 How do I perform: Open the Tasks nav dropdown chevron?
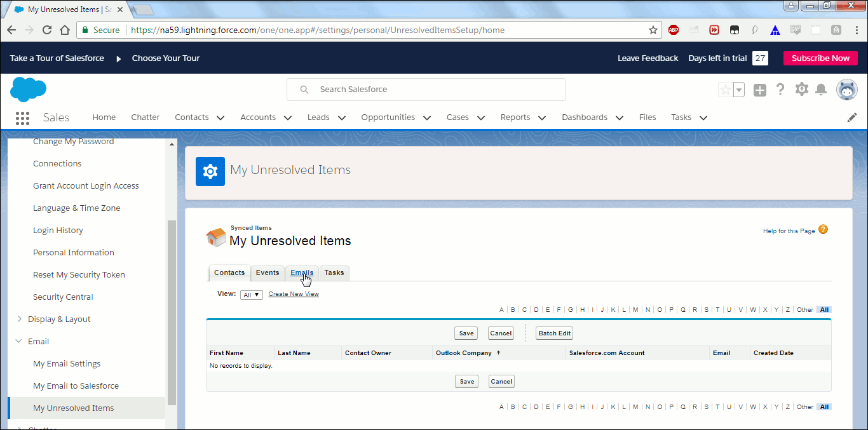pos(703,118)
